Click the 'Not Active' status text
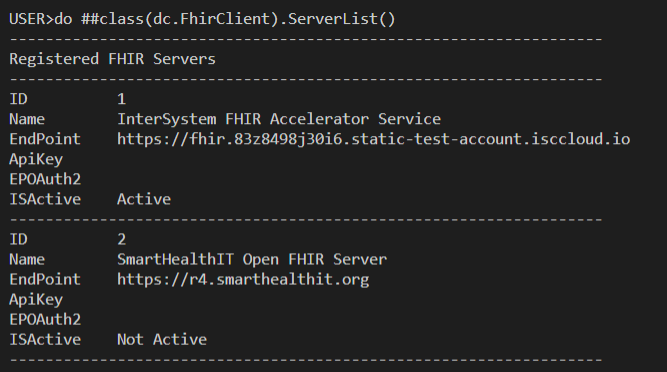Screen dimensions: 667x372 click(x=162, y=339)
